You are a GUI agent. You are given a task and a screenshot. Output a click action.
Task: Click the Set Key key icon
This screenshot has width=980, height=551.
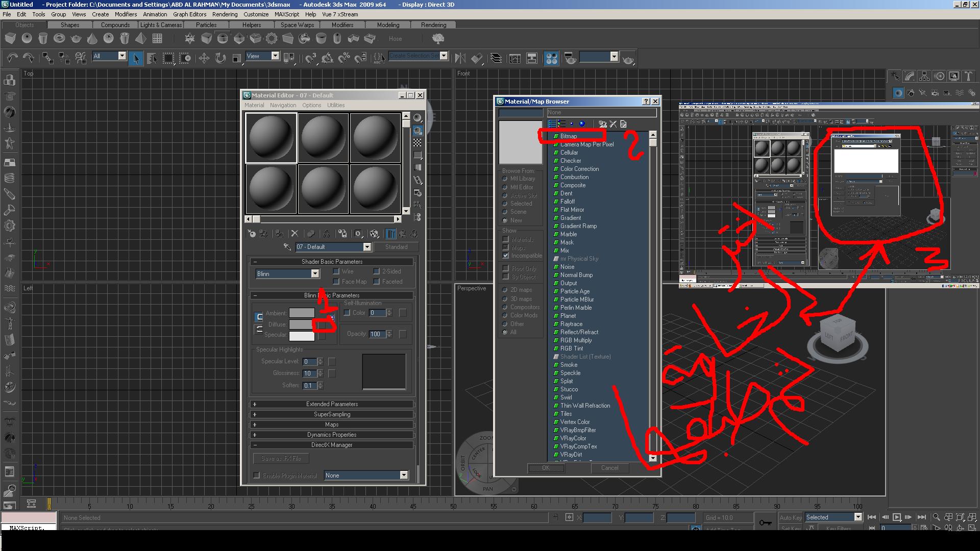pos(765,522)
